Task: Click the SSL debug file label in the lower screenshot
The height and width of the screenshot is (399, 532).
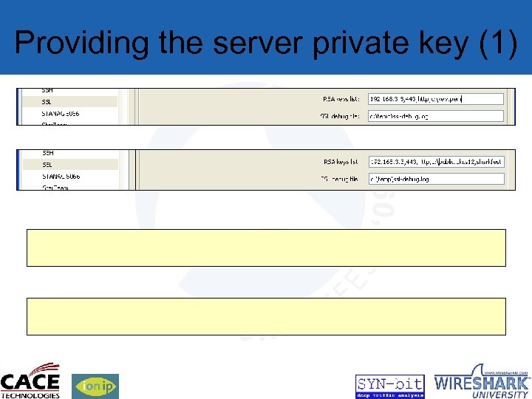Action: point(339,179)
